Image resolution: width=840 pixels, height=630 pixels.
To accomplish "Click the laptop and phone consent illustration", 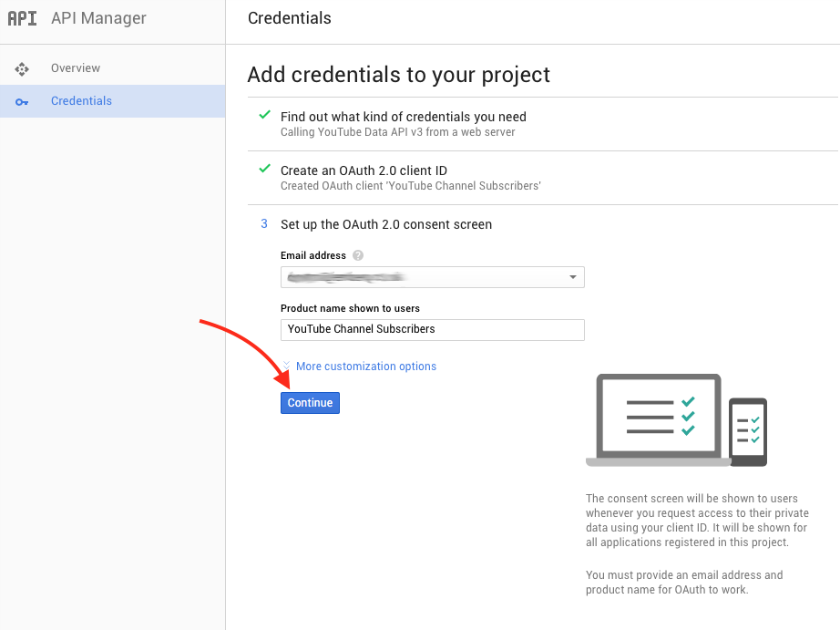I will [677, 420].
